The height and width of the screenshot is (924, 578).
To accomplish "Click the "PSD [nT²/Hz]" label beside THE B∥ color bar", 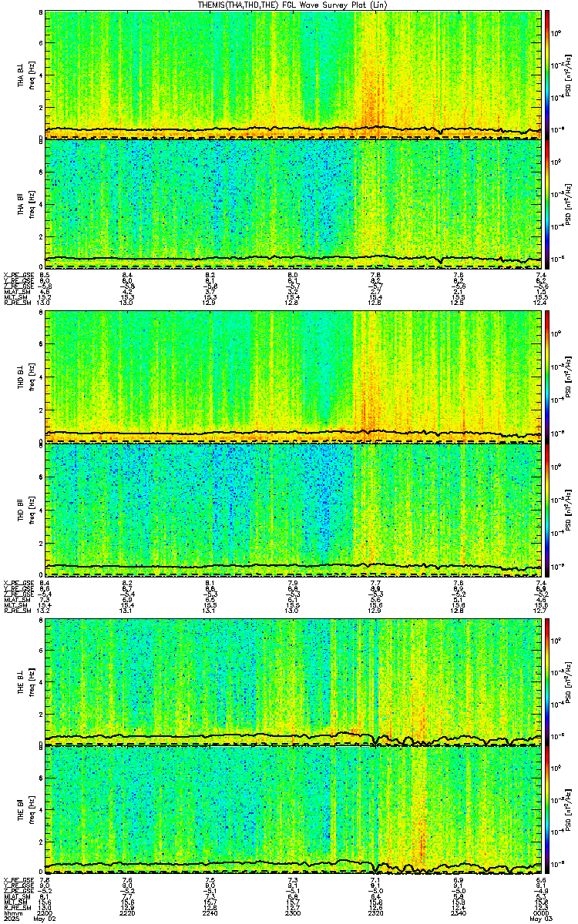I will tap(567, 811).
